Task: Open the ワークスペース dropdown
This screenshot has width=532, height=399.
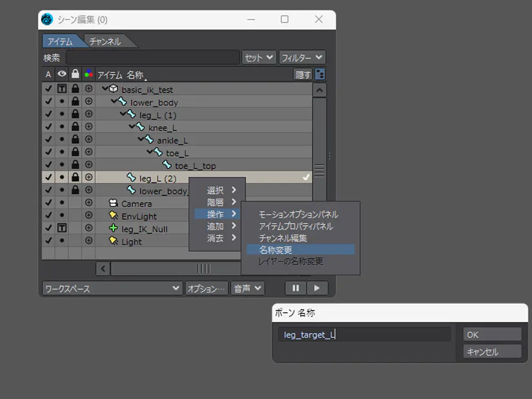Action: pyautogui.click(x=112, y=288)
